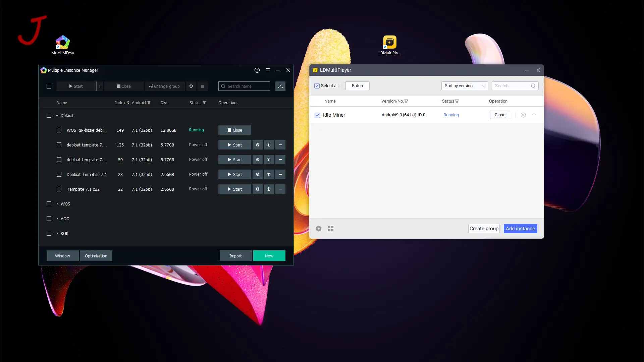644x362 pixels.
Task: Check the WOS RIP-bizzie instance checkbox
Action: pos(59,130)
